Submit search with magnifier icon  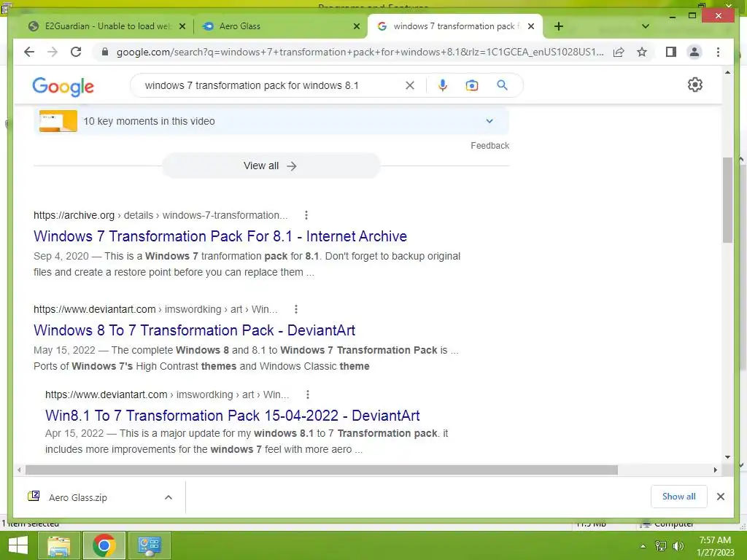click(x=502, y=85)
